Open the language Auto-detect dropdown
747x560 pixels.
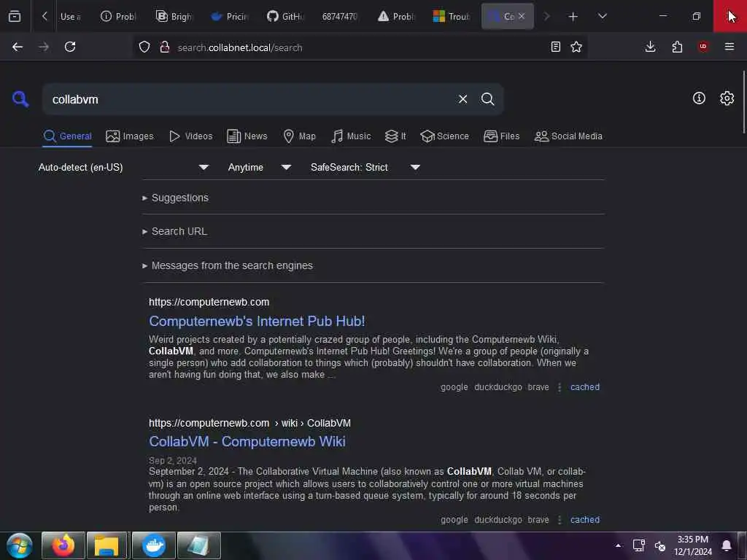click(123, 167)
